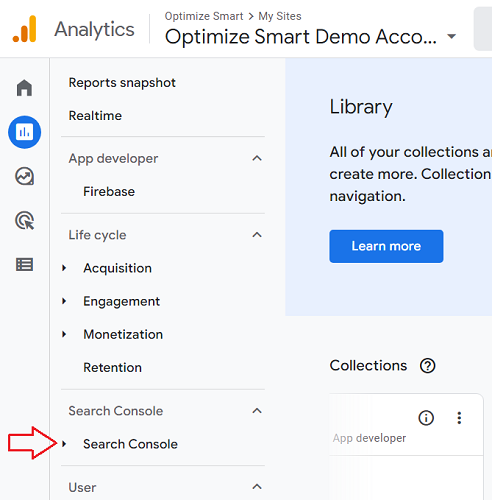Click the App developer section header
This screenshot has width=492, height=500.
pos(113,159)
